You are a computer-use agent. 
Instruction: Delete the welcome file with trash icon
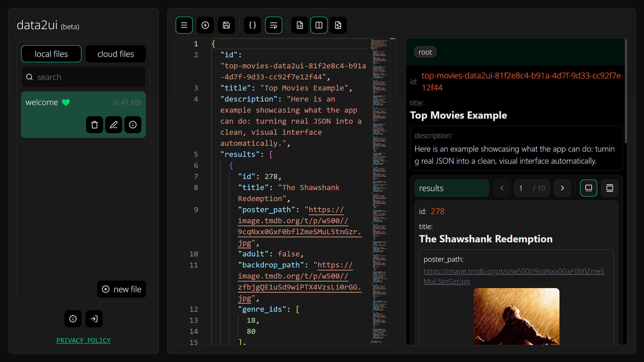(95, 125)
